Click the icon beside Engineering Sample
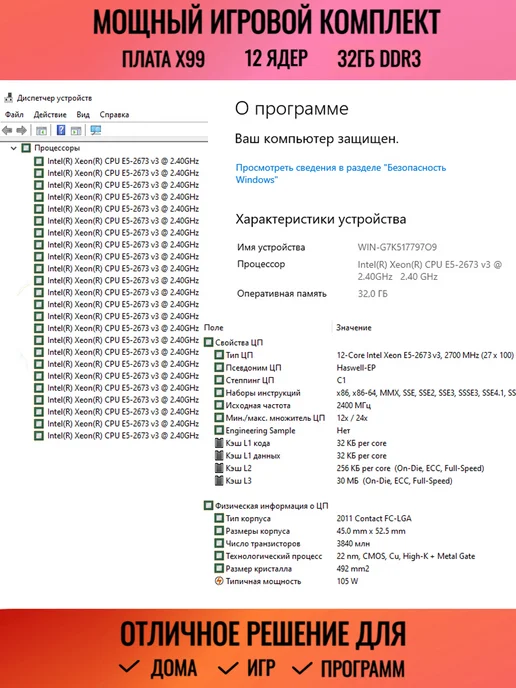This screenshot has height=688, width=516. point(219,430)
